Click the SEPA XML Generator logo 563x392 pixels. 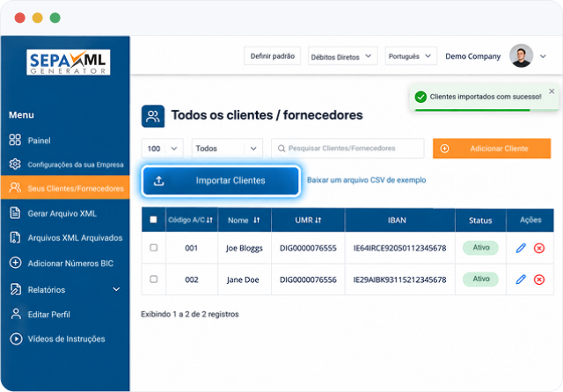point(69,62)
